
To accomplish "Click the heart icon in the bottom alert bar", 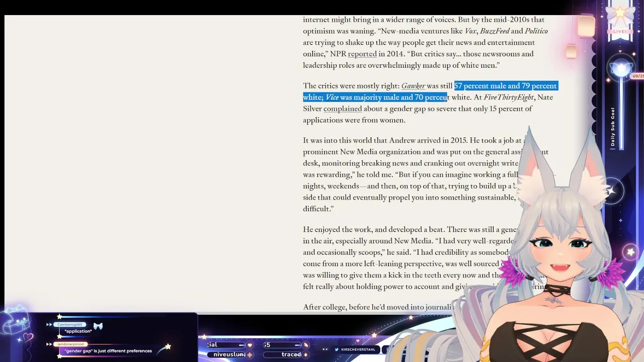I will [x=250, y=345].
